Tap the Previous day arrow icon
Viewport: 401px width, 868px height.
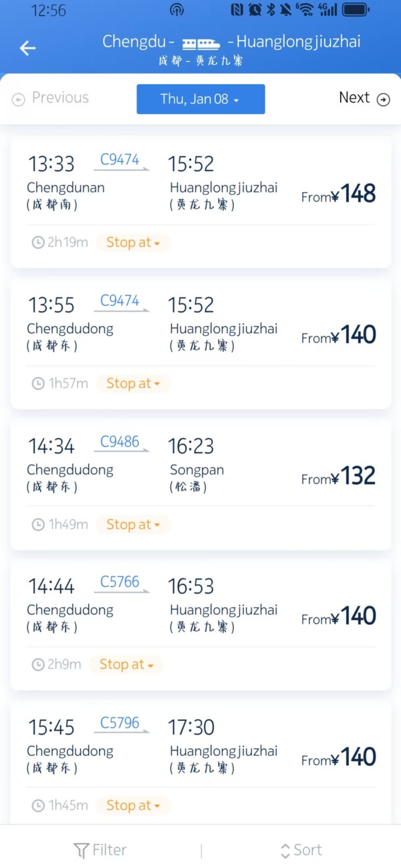[19, 99]
